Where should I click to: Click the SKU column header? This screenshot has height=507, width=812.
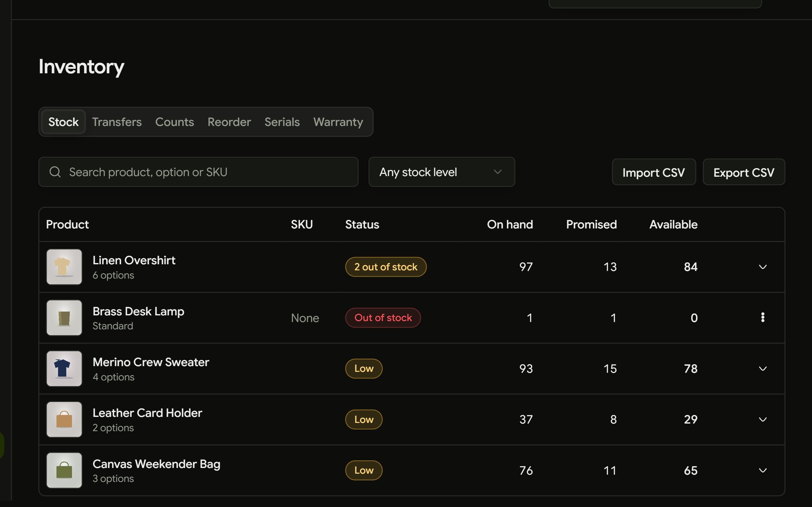[x=302, y=224]
